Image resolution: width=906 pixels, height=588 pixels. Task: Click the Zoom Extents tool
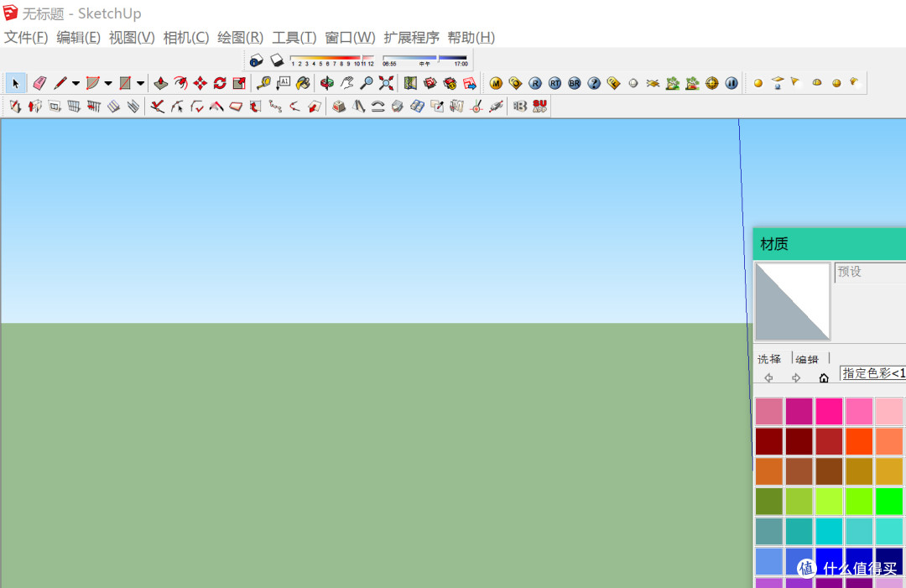click(x=386, y=83)
